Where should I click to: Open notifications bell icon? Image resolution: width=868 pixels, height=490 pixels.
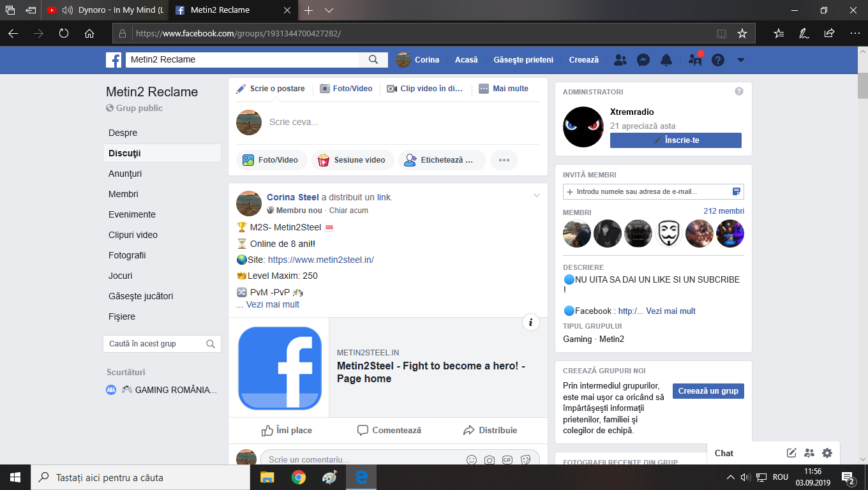[666, 60]
